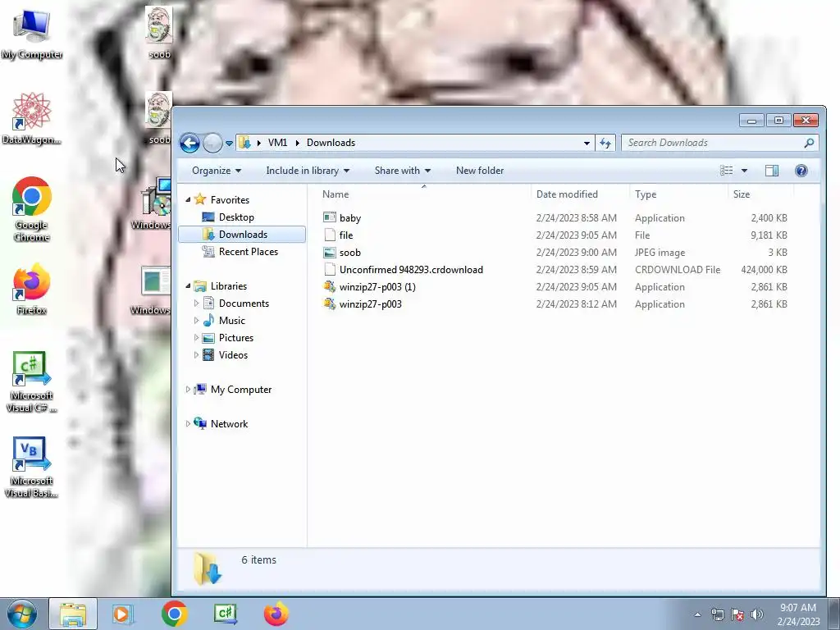Open My Computer desktop icon
840x630 pixels.
coord(32,33)
